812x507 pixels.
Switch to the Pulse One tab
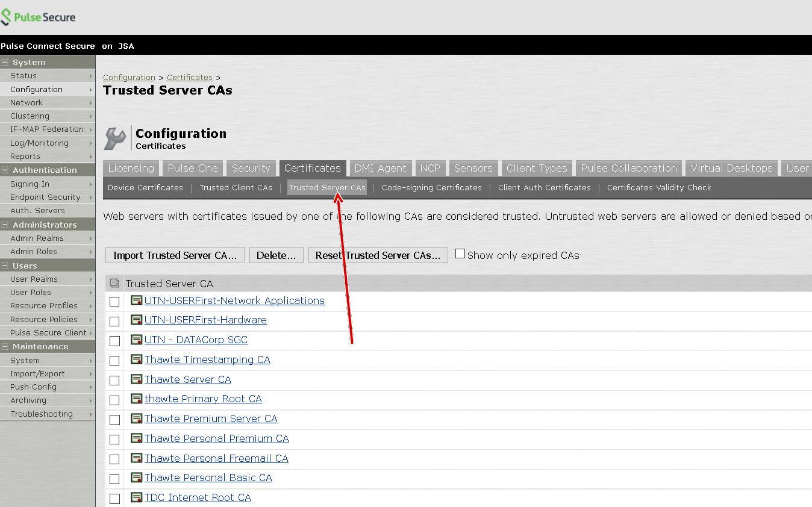click(x=193, y=168)
